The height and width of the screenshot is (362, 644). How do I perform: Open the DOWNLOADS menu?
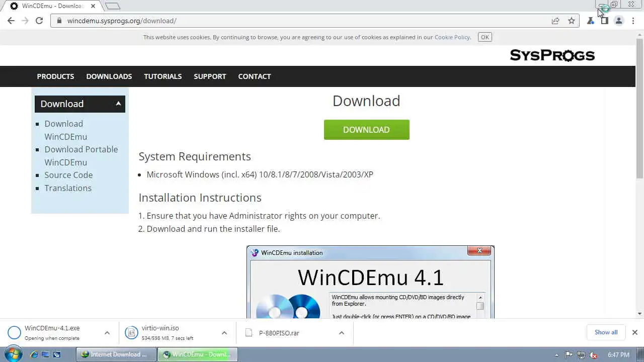pos(109,76)
